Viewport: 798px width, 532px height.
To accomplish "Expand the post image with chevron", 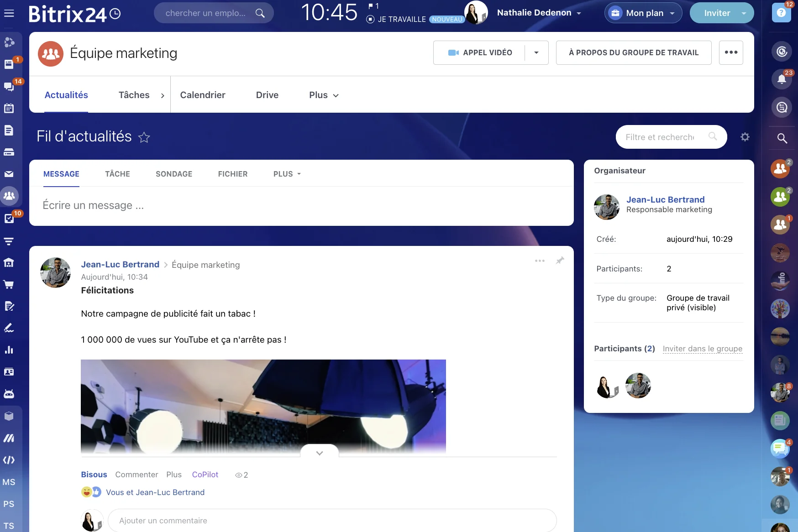I will (x=320, y=453).
